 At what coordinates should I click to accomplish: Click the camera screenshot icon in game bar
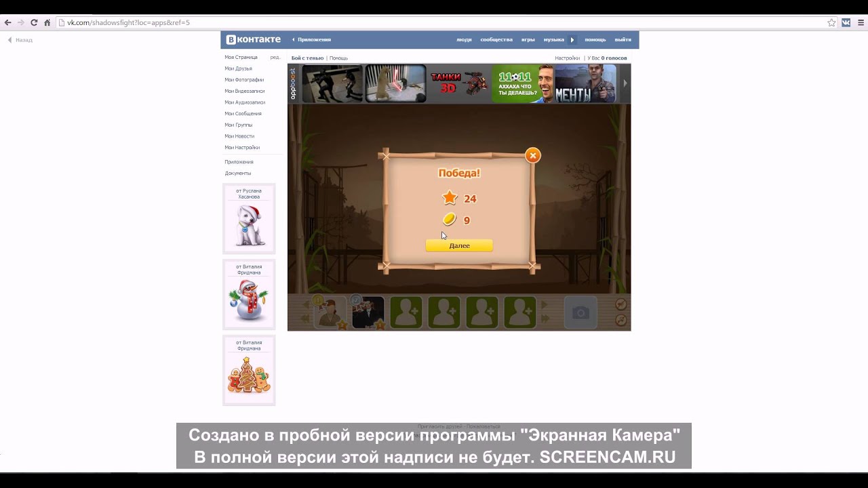point(580,312)
